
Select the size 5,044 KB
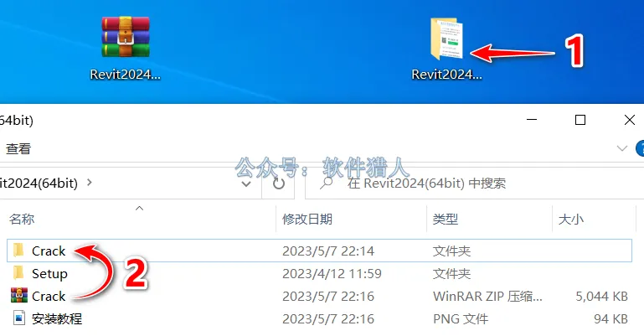coord(601,296)
